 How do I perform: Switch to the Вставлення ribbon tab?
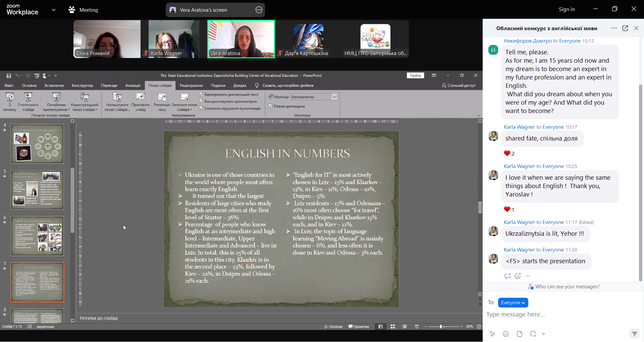pos(54,85)
